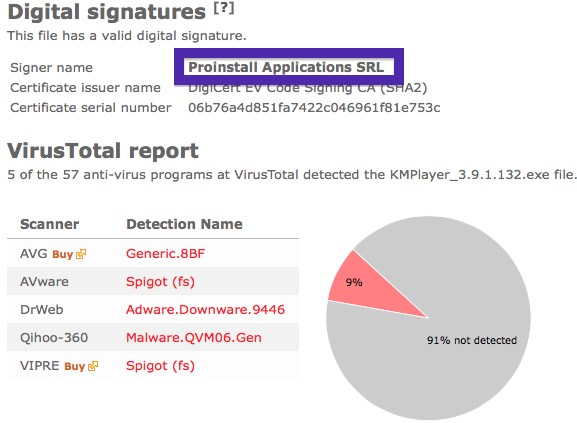Click the certificate serial number value
Image resolution: width=577 pixels, height=423 pixels.
click(x=314, y=108)
